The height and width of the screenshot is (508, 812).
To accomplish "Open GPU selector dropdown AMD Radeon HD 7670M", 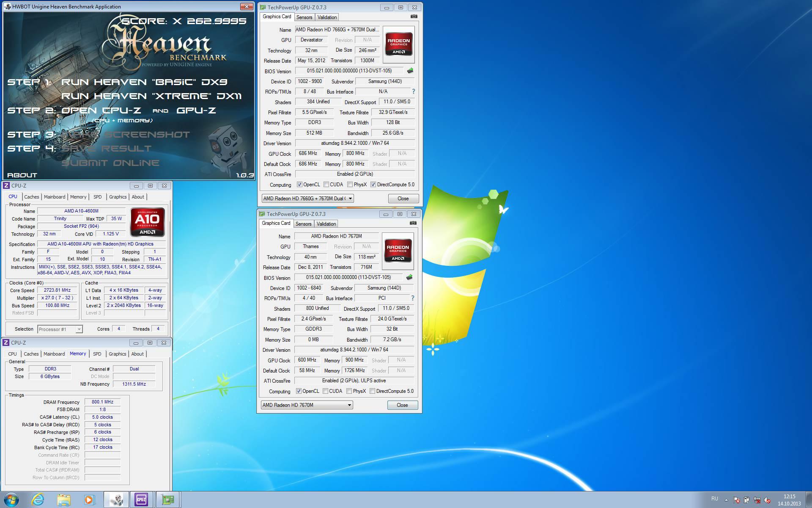I will point(307,405).
